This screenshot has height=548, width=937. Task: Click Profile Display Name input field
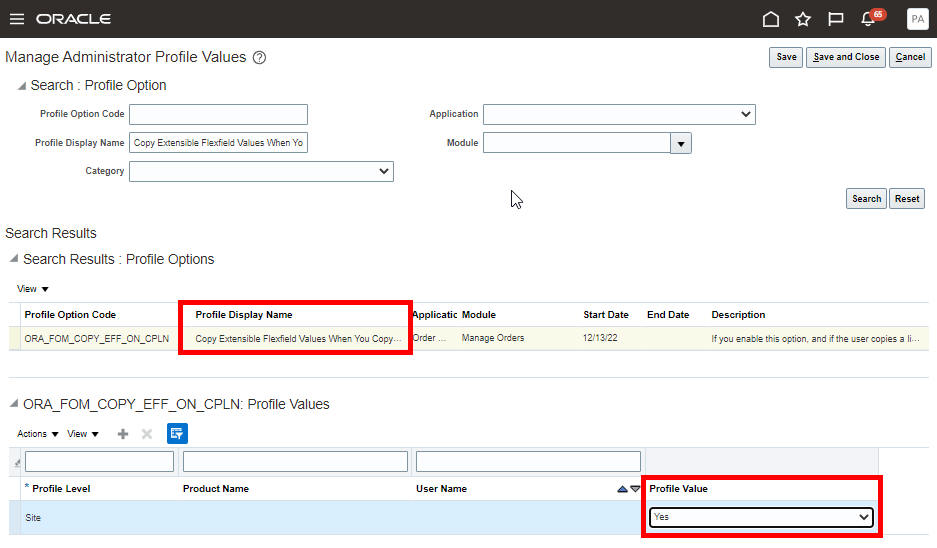click(218, 143)
